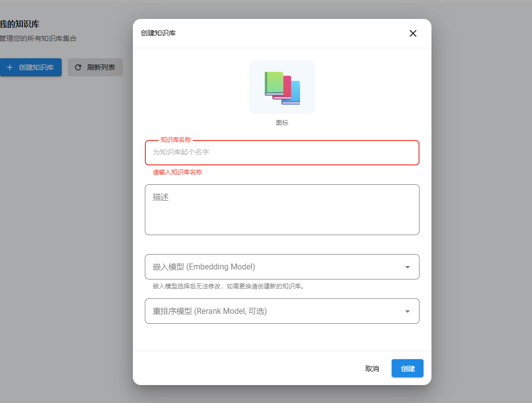532x403 pixels.
Task: Click the 图标 label under the books
Action: click(x=282, y=123)
